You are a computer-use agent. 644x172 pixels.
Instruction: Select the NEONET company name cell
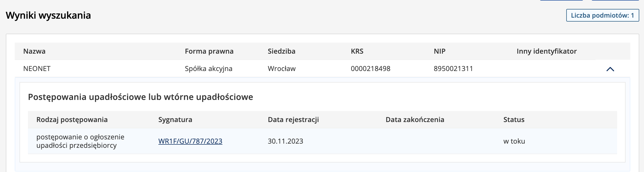[37, 69]
